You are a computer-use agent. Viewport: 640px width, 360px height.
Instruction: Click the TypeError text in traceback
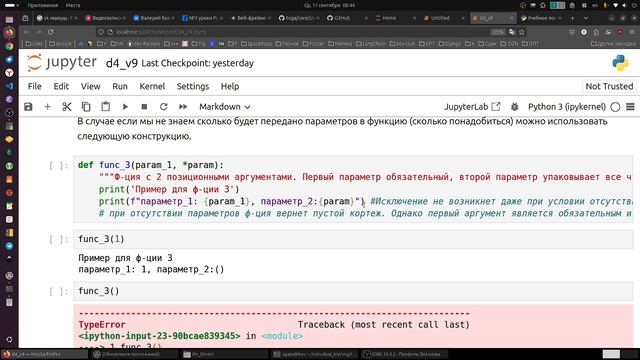[x=102, y=324]
